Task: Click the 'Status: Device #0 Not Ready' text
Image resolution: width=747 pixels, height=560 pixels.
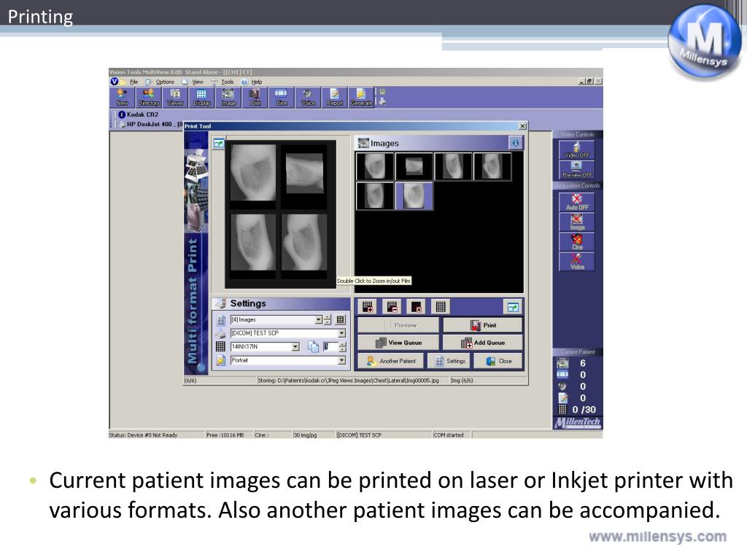Action: tap(144, 435)
